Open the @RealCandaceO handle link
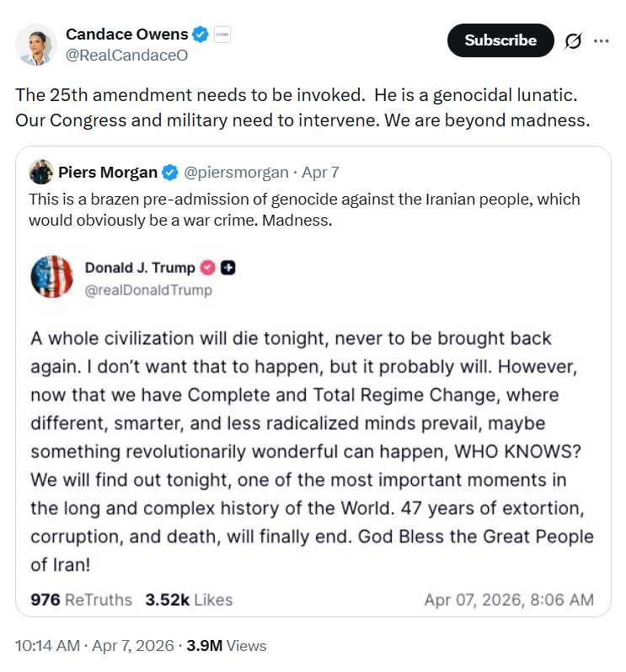 tap(126, 56)
